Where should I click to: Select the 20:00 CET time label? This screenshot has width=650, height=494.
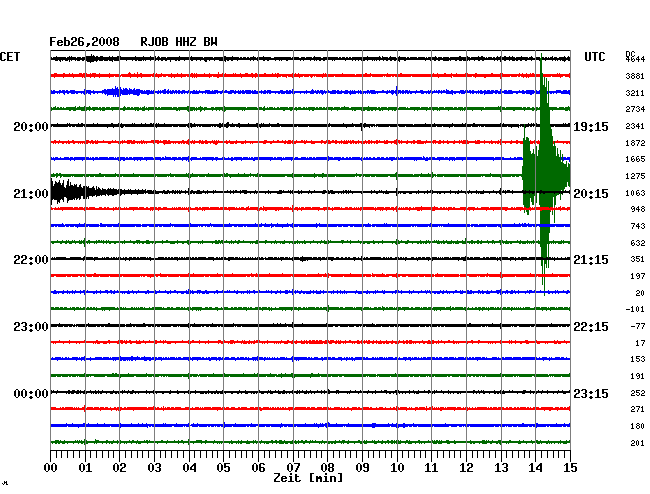point(31,126)
